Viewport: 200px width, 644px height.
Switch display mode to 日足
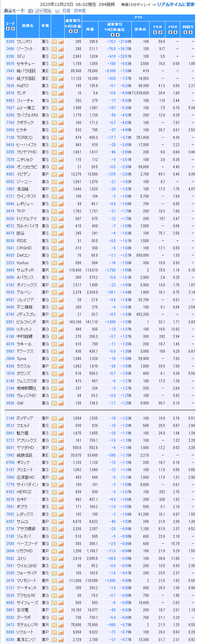click(66, 11)
